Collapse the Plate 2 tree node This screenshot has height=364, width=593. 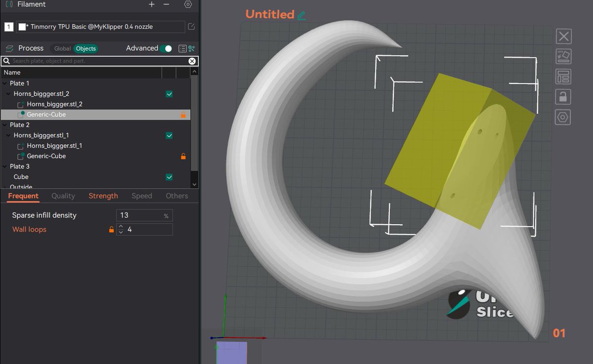click(4, 124)
